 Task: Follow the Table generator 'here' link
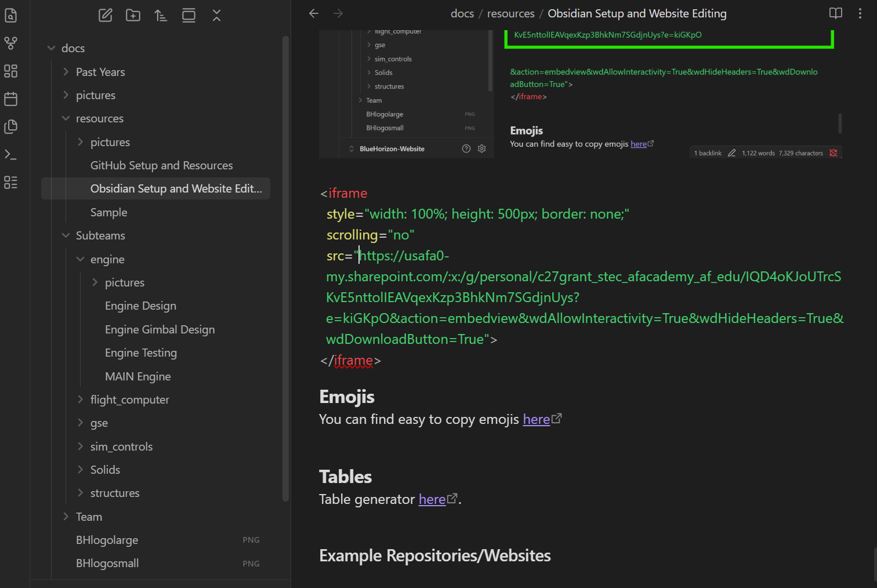pyautogui.click(x=432, y=499)
